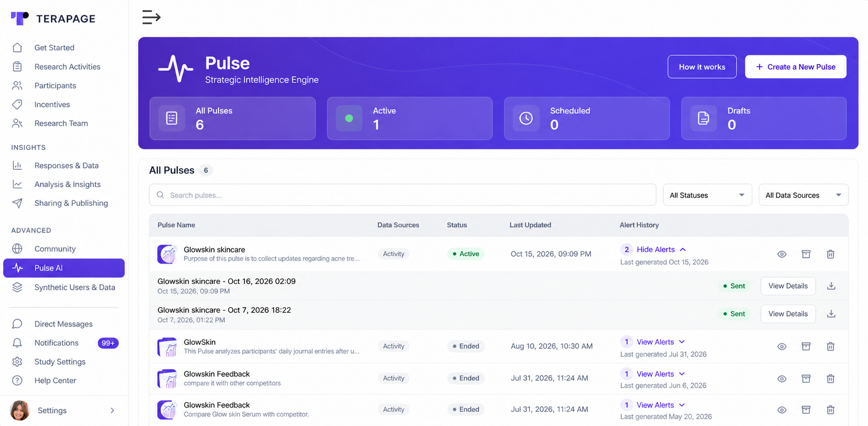Click Create a New Pulse
The image size is (868, 426).
(x=795, y=67)
